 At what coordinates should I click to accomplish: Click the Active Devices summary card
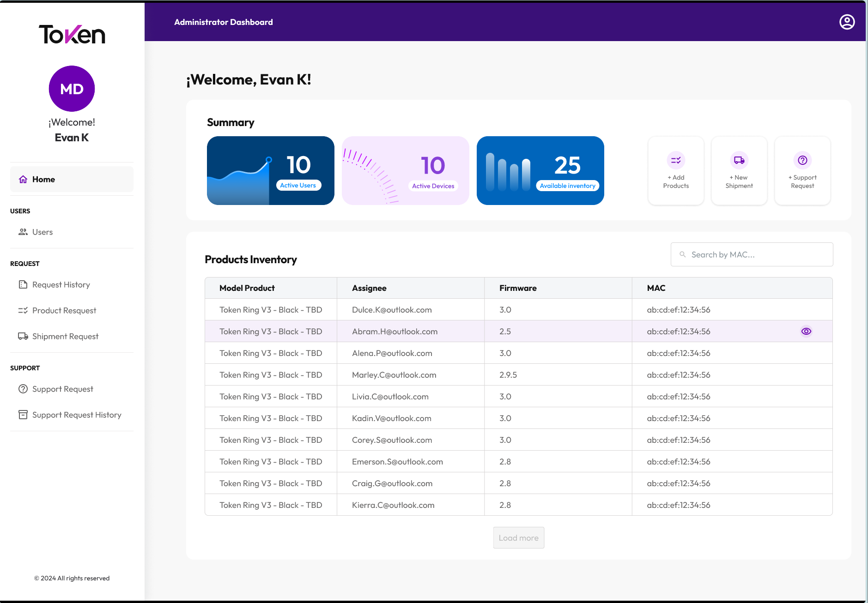click(405, 170)
